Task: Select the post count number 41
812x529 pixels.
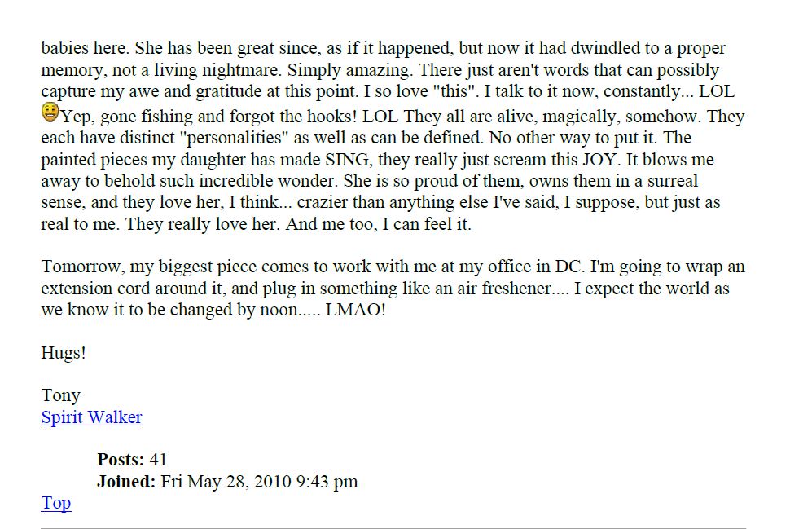Action: pos(158,460)
